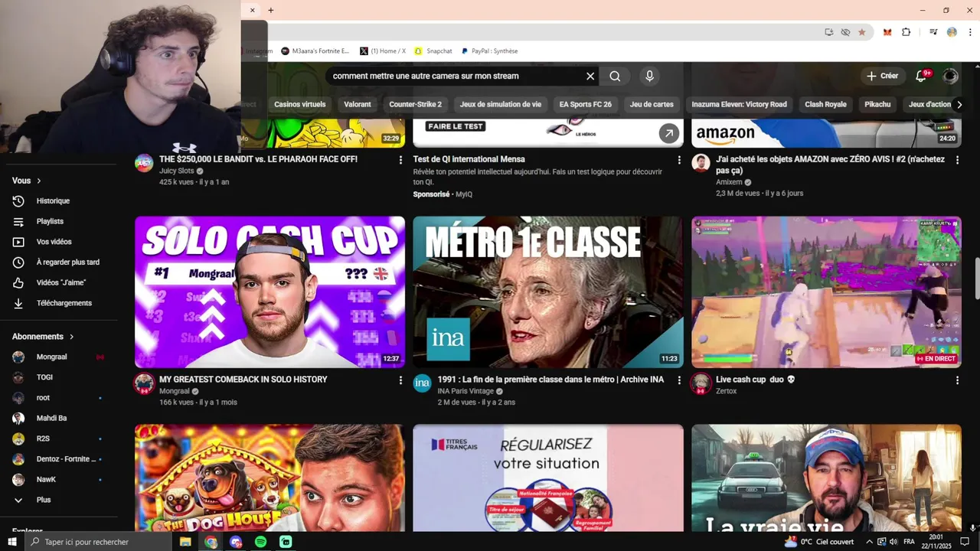Click the INA Paris Vintage channel avatar

(423, 383)
